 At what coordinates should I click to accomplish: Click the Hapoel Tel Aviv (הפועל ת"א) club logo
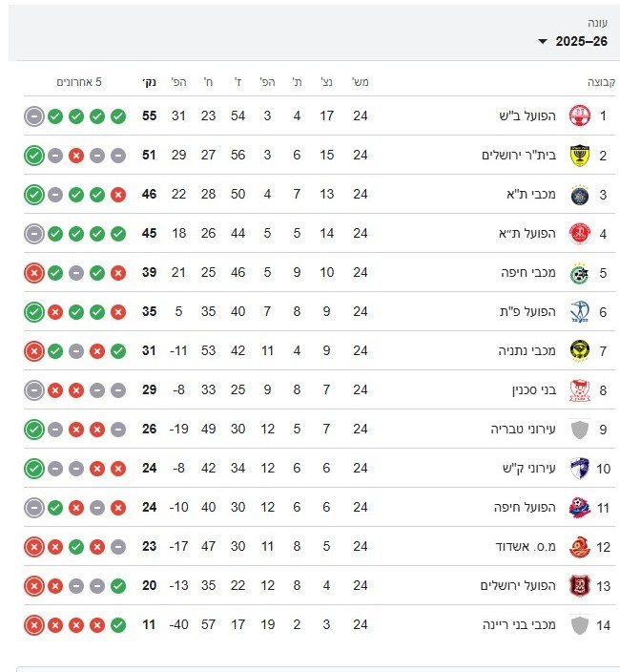coord(579,234)
